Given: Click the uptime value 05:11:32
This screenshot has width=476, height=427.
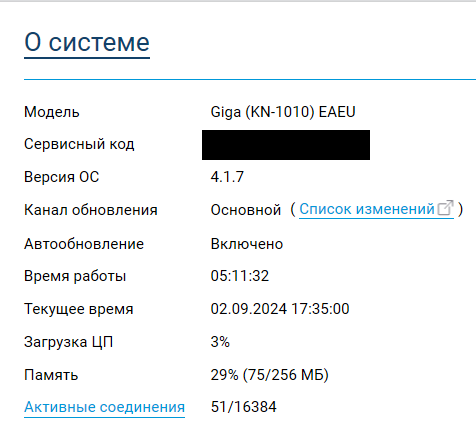Looking at the screenshot, I should click(240, 276).
